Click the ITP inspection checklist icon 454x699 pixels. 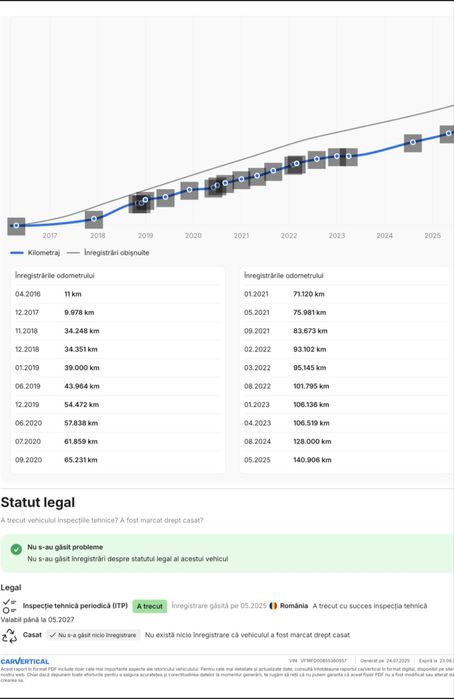[9, 606]
